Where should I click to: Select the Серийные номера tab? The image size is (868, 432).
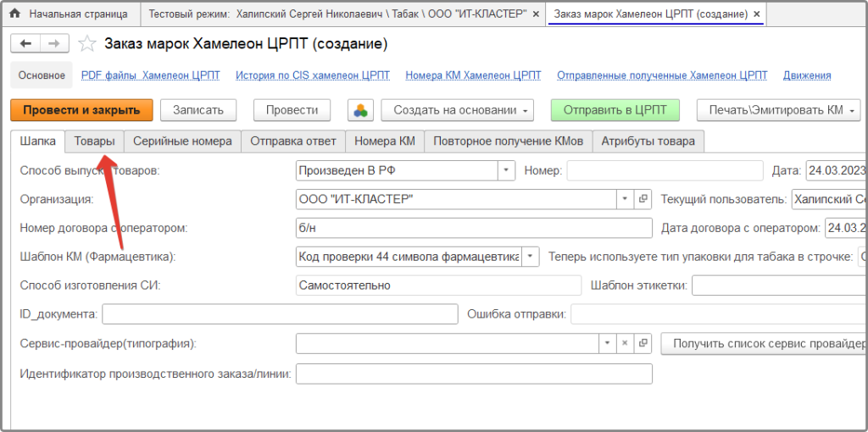click(182, 141)
